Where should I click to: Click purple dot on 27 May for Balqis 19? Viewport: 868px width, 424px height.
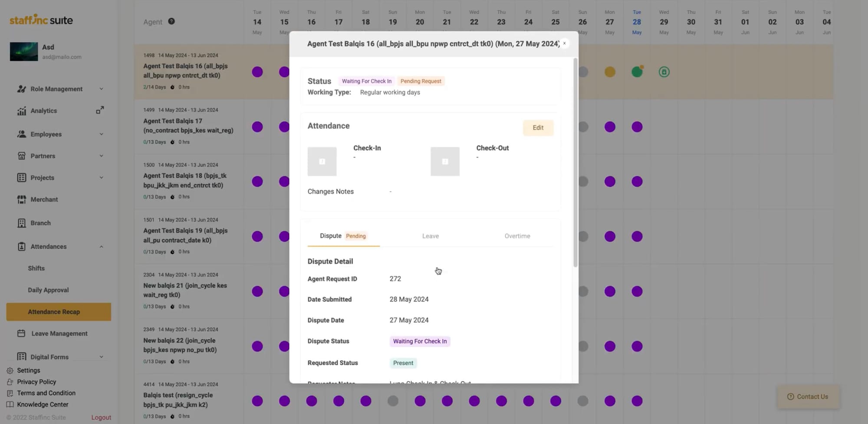tap(610, 236)
